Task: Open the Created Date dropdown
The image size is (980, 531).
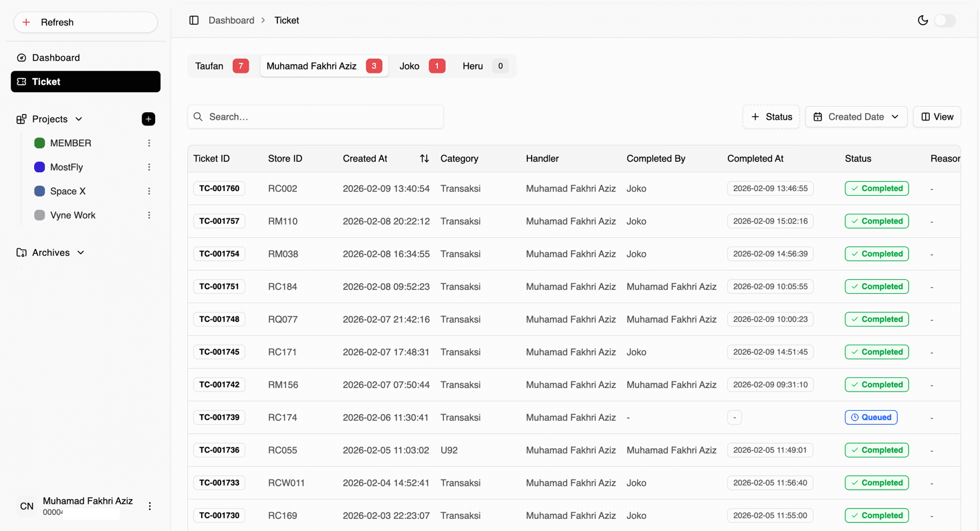Action: pyautogui.click(x=856, y=117)
